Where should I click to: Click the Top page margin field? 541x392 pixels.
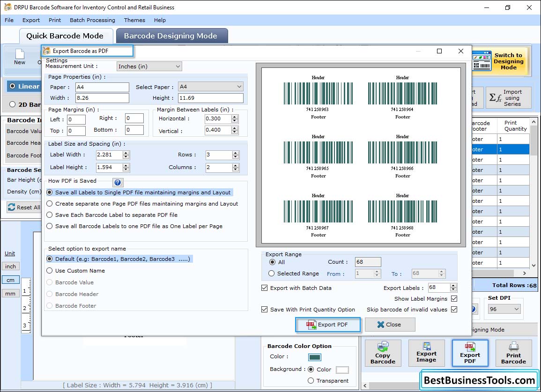(76, 131)
